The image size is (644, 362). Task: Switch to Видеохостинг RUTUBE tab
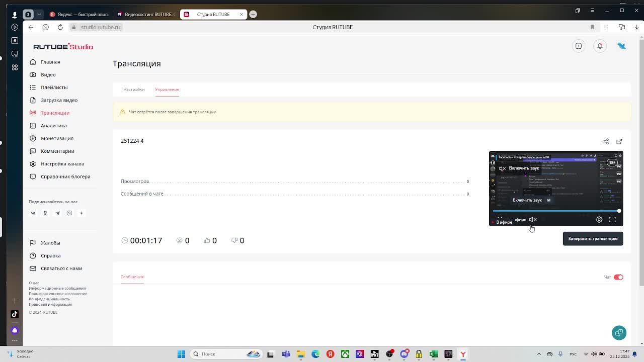[x=146, y=15]
